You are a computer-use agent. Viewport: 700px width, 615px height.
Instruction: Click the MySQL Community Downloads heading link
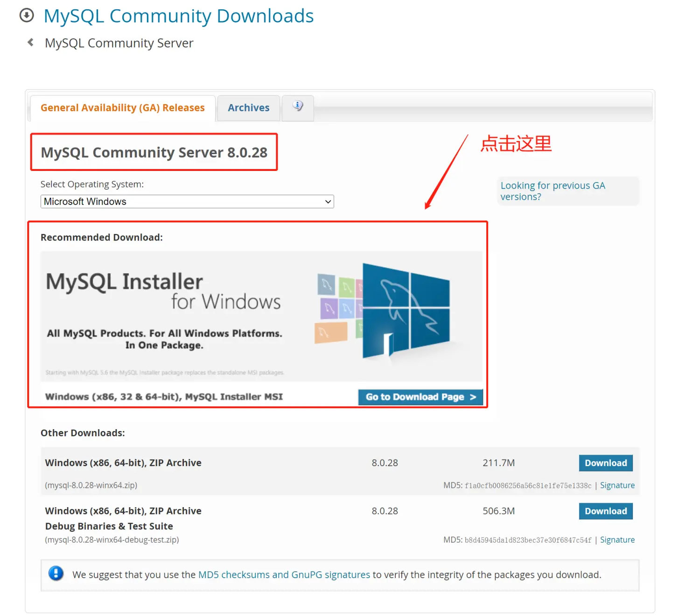[x=178, y=16]
